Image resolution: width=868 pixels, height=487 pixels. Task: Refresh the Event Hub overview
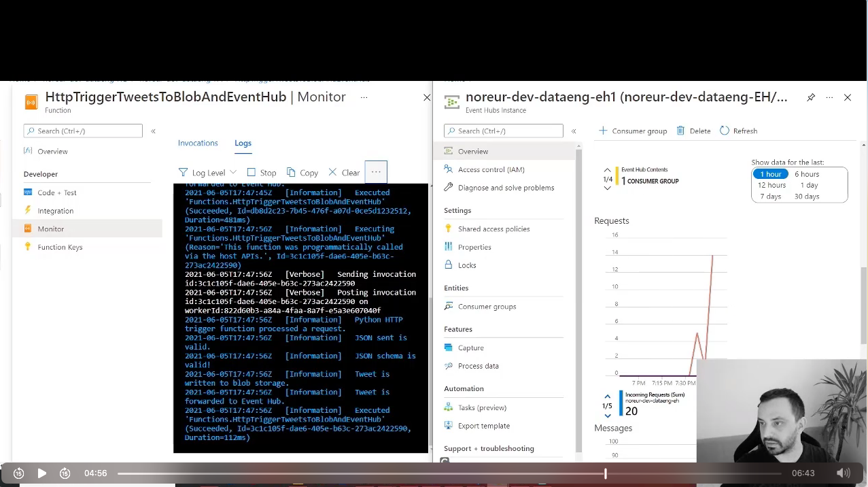point(738,131)
